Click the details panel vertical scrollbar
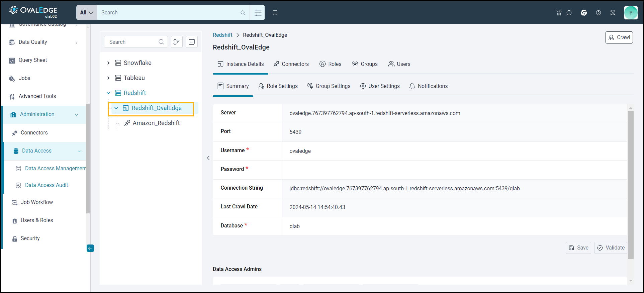This screenshot has width=644, height=293. pyautogui.click(x=631, y=184)
